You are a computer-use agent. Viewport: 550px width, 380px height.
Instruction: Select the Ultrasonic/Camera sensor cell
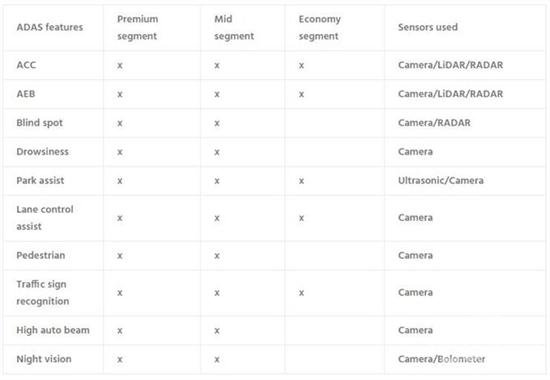tap(441, 180)
